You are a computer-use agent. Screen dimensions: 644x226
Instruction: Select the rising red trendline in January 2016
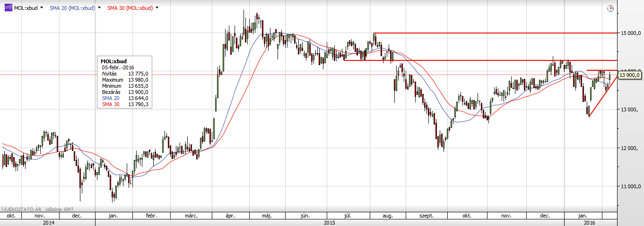tap(603, 97)
